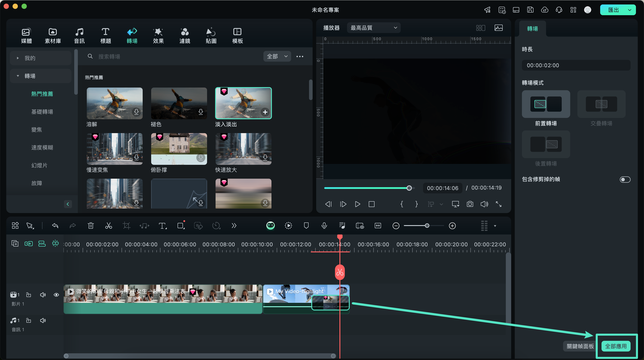Click the 關鍵幀面板 button

[580, 346]
